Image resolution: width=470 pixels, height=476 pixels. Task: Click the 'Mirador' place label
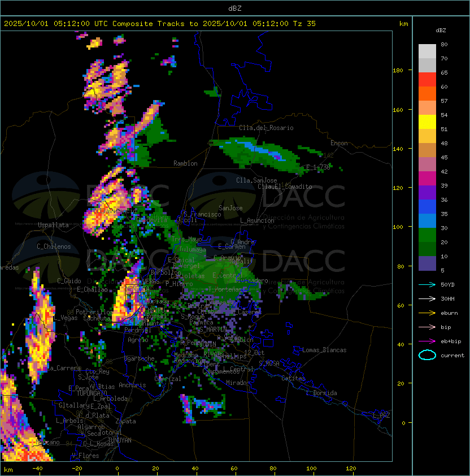coord(238,383)
